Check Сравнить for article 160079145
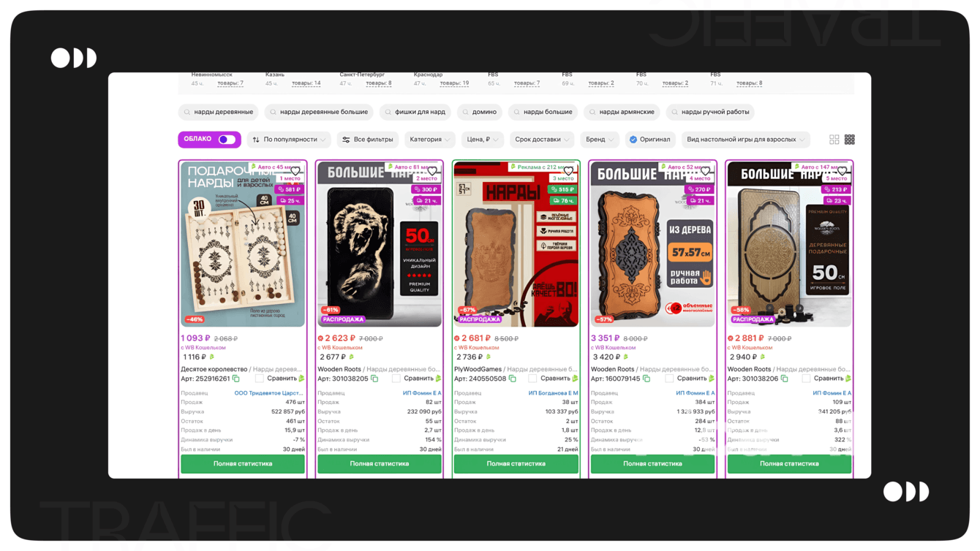The height and width of the screenshot is (551, 980). click(x=669, y=379)
